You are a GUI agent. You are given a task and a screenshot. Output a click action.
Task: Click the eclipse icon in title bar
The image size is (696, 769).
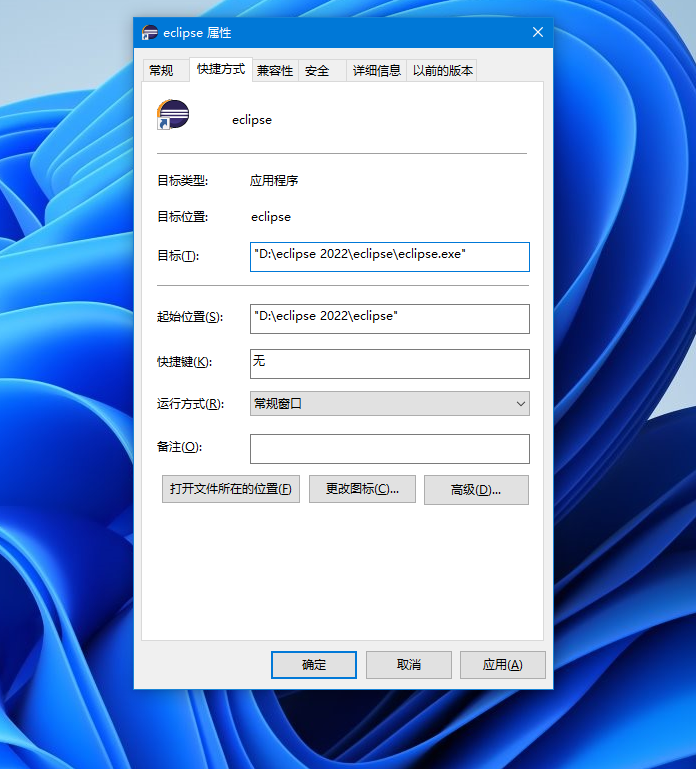coord(150,33)
